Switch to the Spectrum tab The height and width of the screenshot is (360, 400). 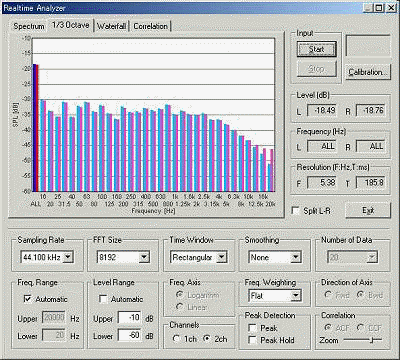tap(29, 26)
